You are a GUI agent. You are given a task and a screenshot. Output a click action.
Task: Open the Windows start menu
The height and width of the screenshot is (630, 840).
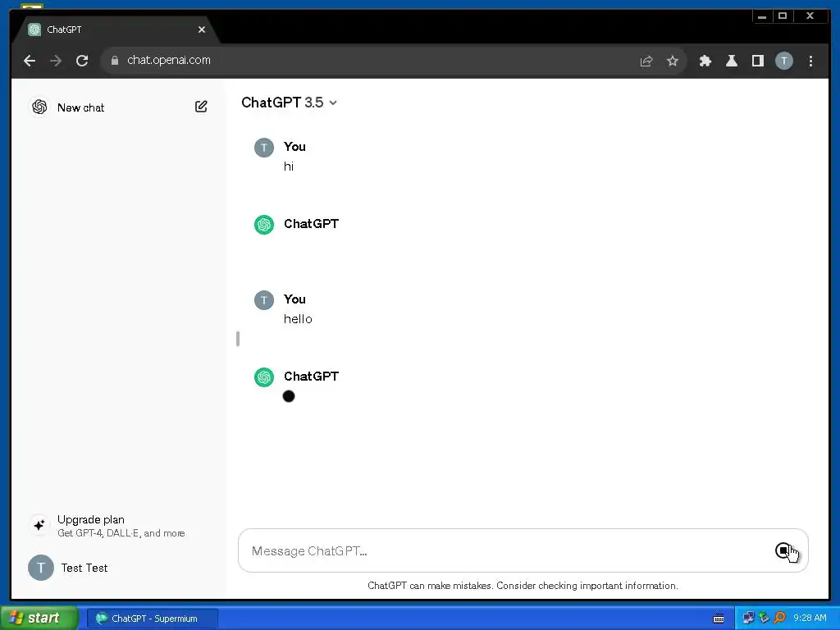[39, 619]
